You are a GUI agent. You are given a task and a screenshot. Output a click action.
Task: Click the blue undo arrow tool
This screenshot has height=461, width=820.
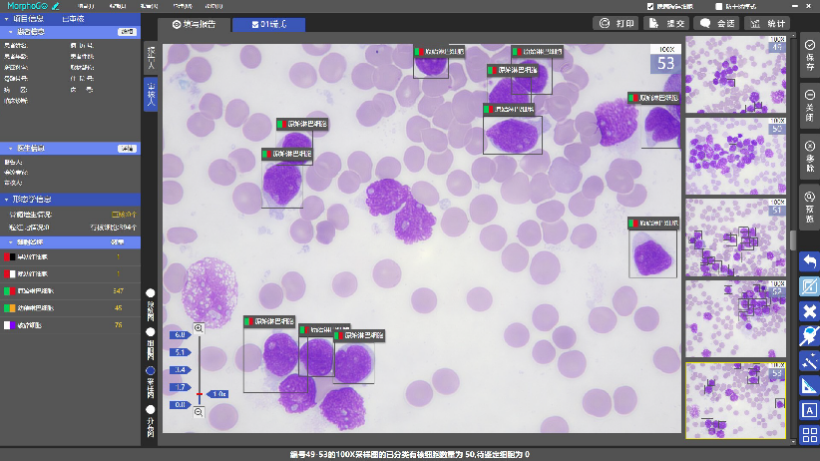click(x=809, y=261)
